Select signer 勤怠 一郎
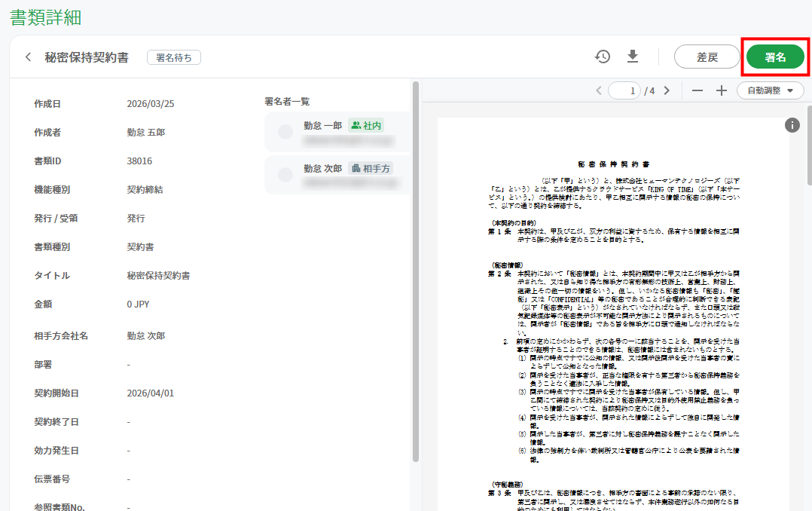Image resolution: width=812 pixels, height=511 pixels. pyautogui.click(x=337, y=132)
